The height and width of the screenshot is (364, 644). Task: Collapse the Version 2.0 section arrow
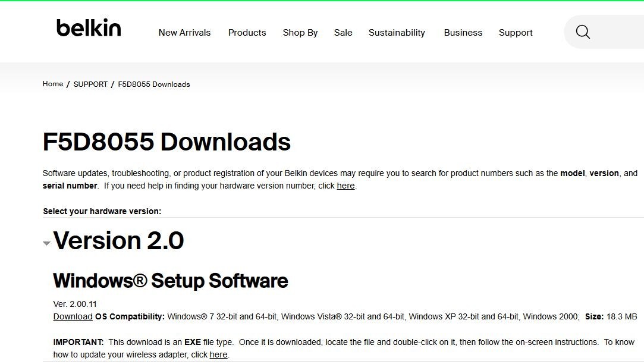47,243
